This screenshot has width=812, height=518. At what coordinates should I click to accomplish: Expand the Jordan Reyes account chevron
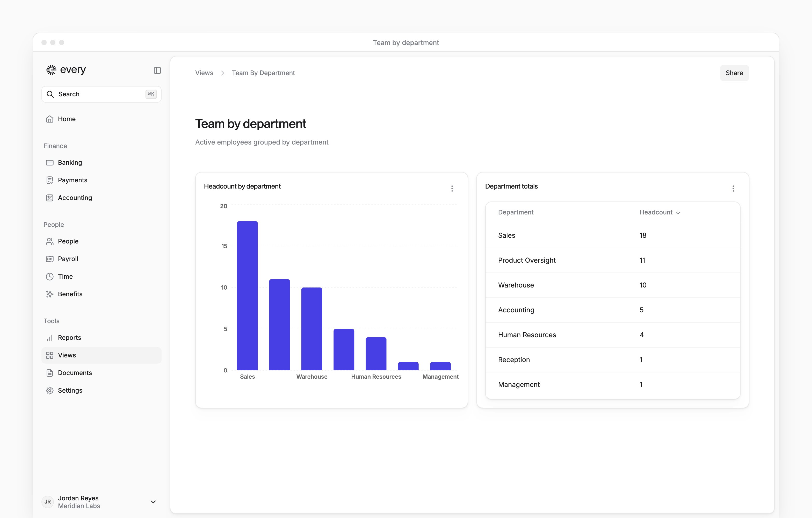[153, 502]
